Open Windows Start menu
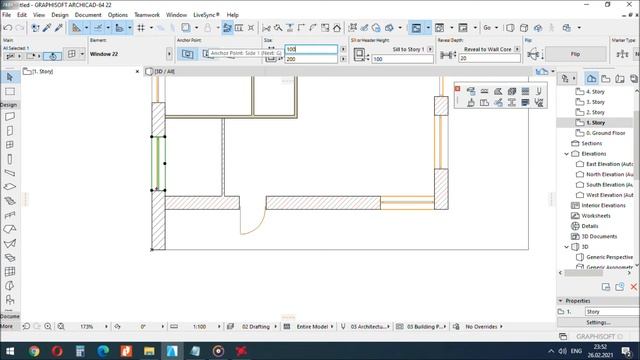 [10, 351]
